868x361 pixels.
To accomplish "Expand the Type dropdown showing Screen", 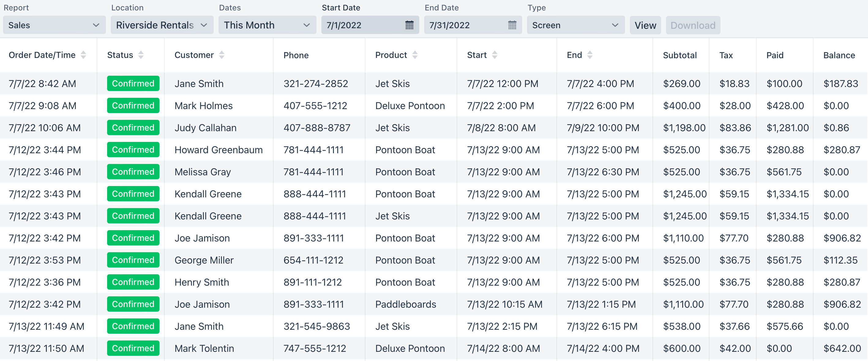I will pyautogui.click(x=575, y=25).
